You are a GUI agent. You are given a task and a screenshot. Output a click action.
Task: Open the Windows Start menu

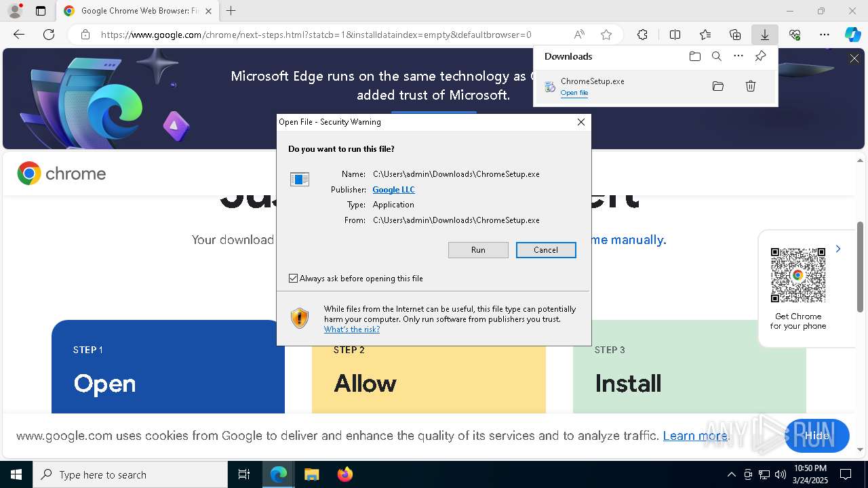coord(16,474)
